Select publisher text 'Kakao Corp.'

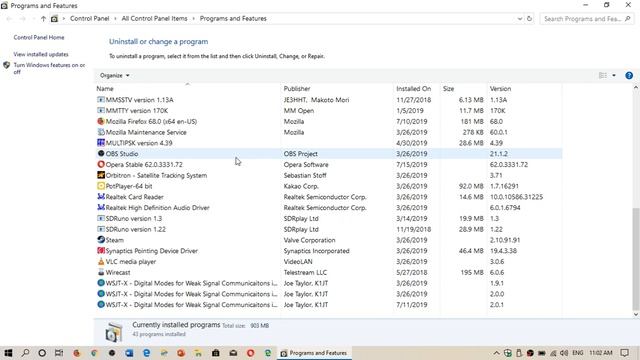point(301,186)
